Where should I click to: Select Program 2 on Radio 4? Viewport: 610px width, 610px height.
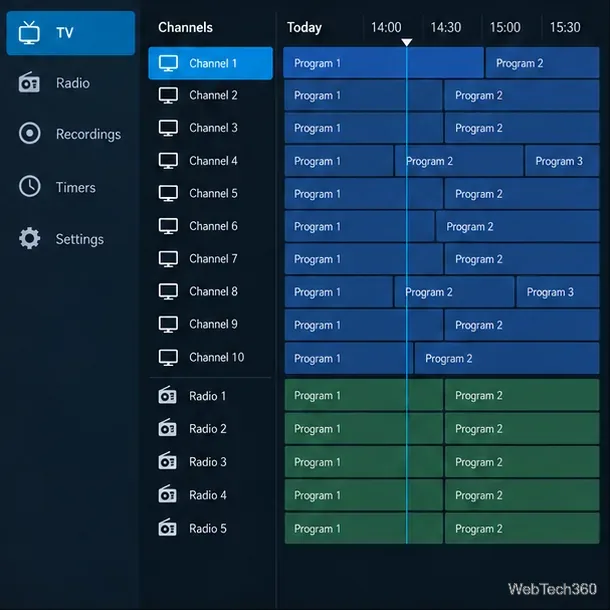[x=522, y=495]
